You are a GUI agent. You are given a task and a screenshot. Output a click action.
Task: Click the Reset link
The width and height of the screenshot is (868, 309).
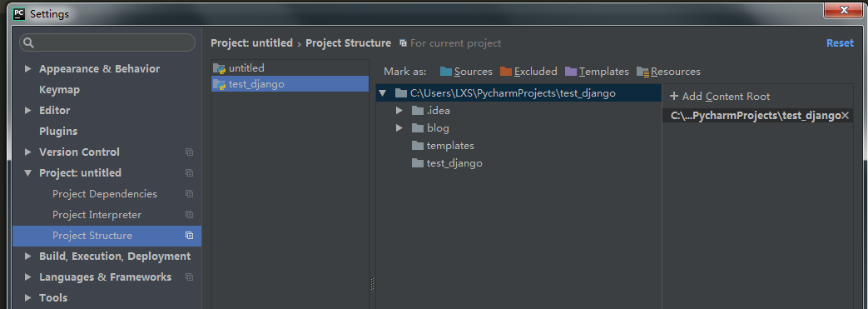pos(840,43)
